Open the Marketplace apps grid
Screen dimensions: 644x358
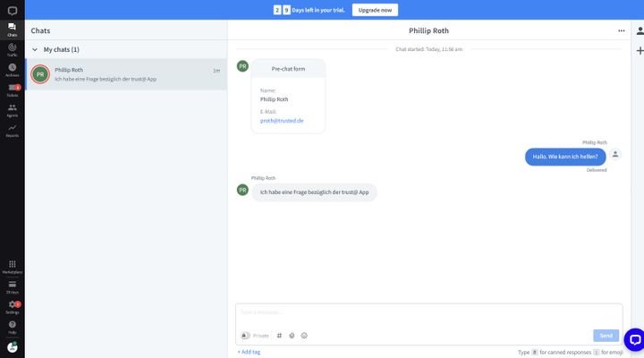[13, 267]
